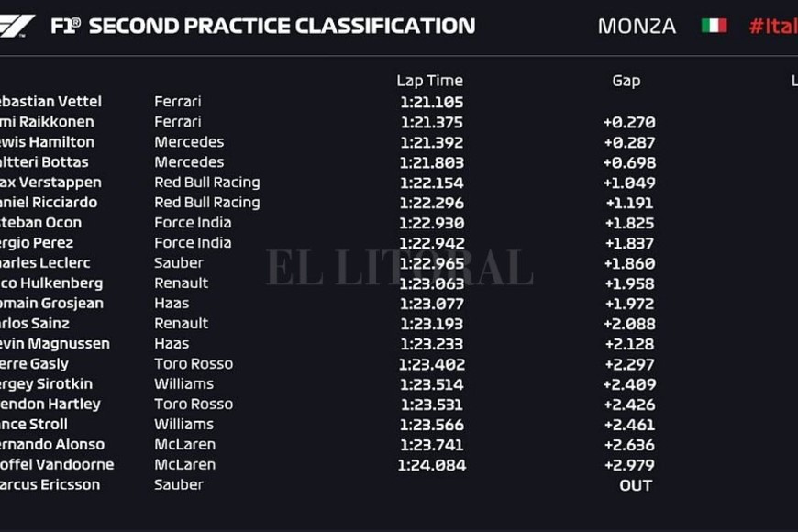
Task: Click Esteban Ocon's lap time 1:22.930
Action: coord(431,223)
